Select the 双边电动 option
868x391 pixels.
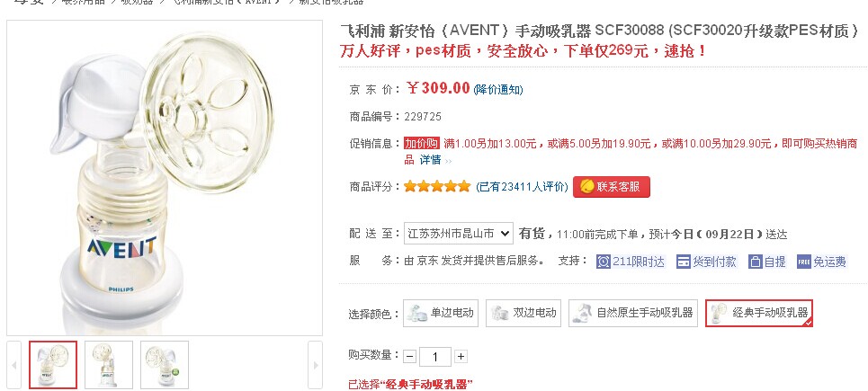[x=523, y=313]
